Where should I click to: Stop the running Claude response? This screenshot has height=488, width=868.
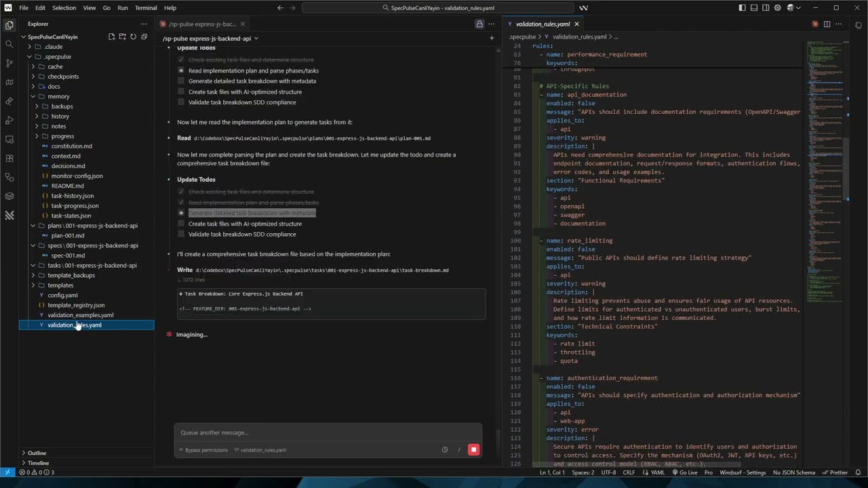(473, 449)
